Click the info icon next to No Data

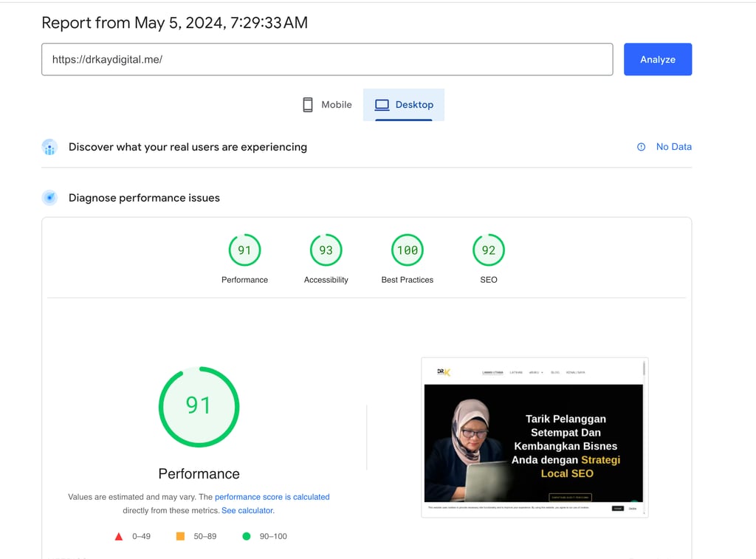tap(641, 146)
